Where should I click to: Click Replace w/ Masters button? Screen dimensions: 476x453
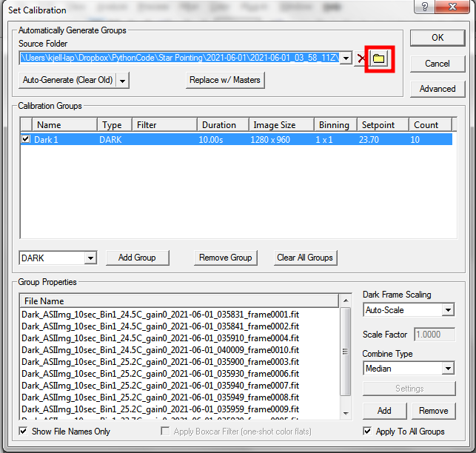(225, 80)
